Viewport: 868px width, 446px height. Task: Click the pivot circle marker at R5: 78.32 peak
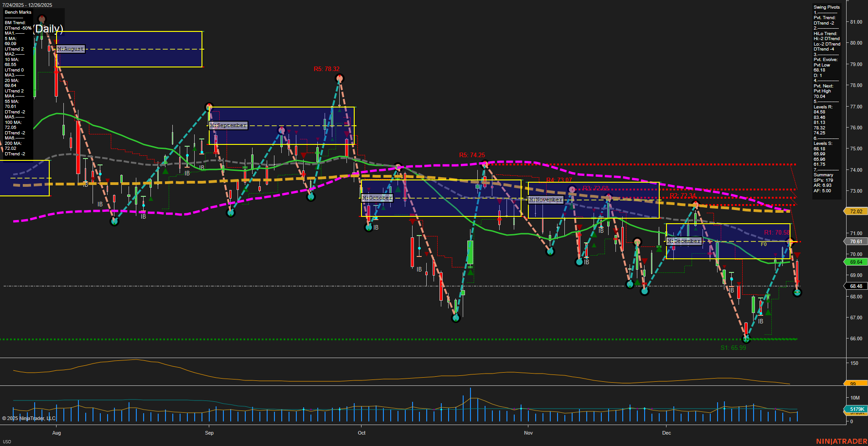pos(339,78)
